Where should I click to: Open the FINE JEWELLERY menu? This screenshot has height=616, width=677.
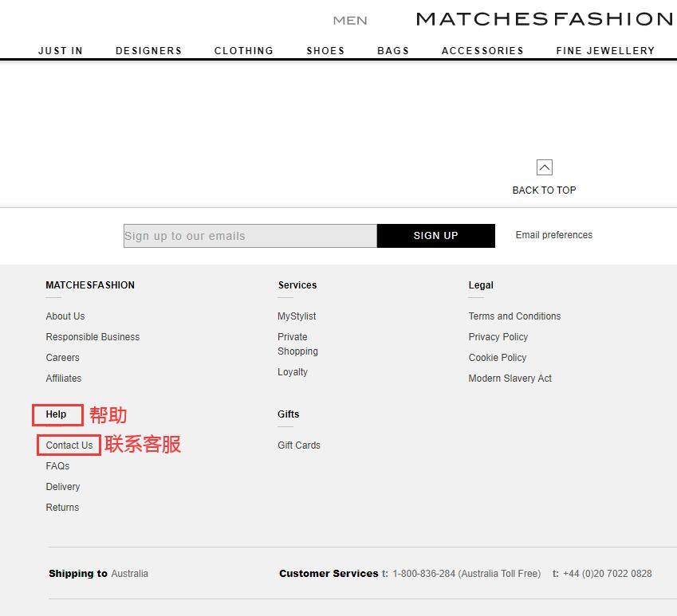(605, 51)
